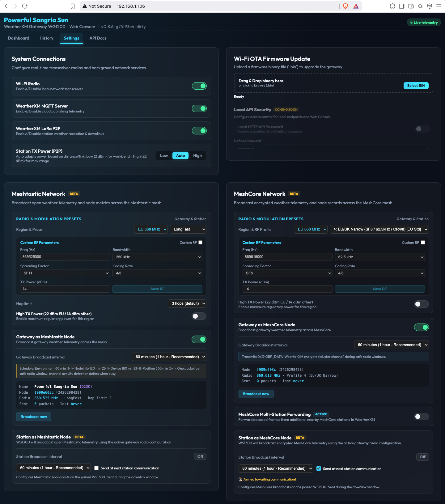Toggle WeatherXM LoRa P2P switch
This screenshot has height=504, width=445.
(199, 131)
